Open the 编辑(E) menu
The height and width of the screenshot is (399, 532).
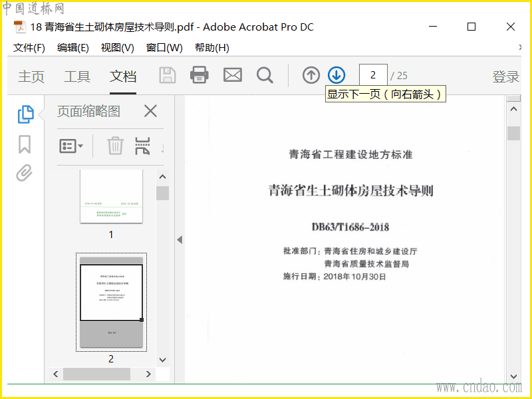click(x=73, y=48)
